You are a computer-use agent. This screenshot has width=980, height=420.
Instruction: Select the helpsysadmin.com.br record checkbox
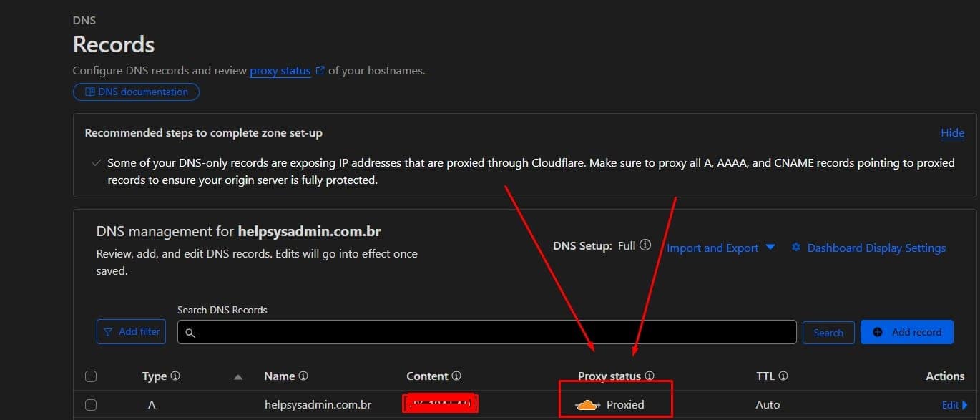tap(91, 404)
